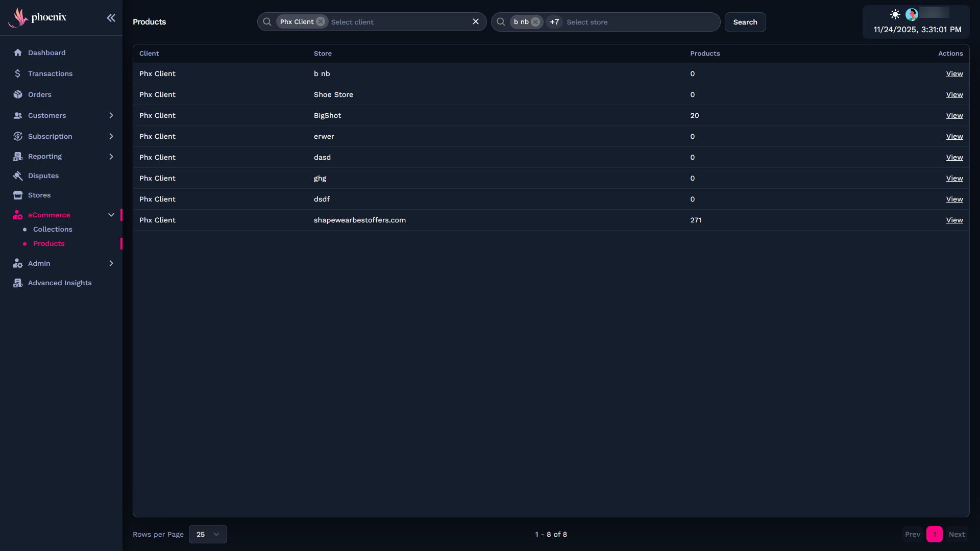980x551 pixels.
Task: Clear all clients with X button
Action: click(x=475, y=21)
